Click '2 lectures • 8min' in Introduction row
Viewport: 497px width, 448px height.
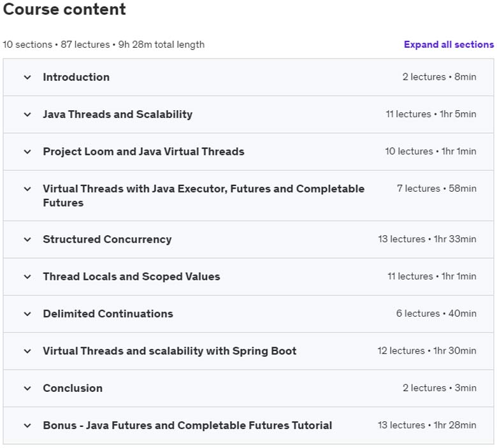439,76
